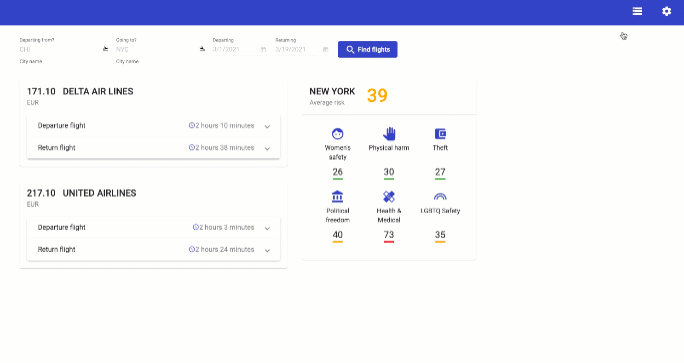The width and height of the screenshot is (684, 363).
Task: Click the Women's safety face icon
Action: click(338, 134)
